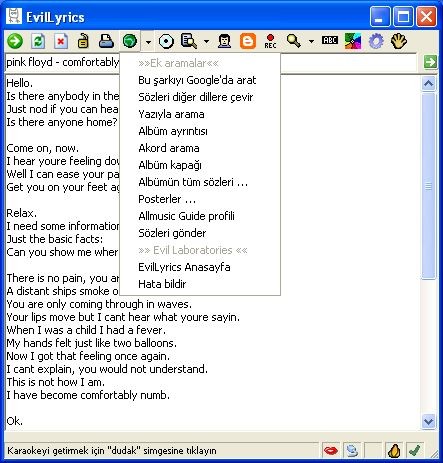Click the person face toolbar icon
Screen dimensions: 443x463
(x=225, y=41)
